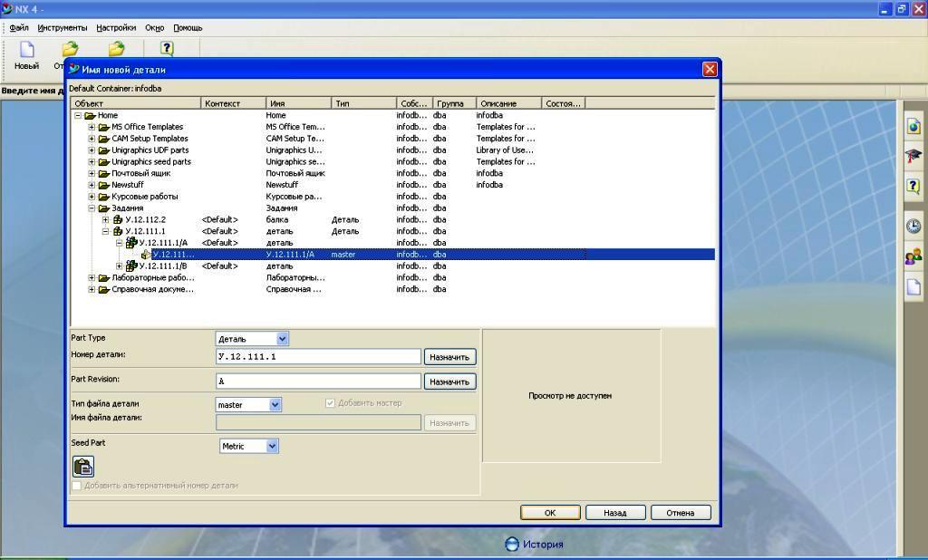Image resolution: width=928 pixels, height=560 pixels.
Task: Click the Тип column header
Action: coord(364,103)
